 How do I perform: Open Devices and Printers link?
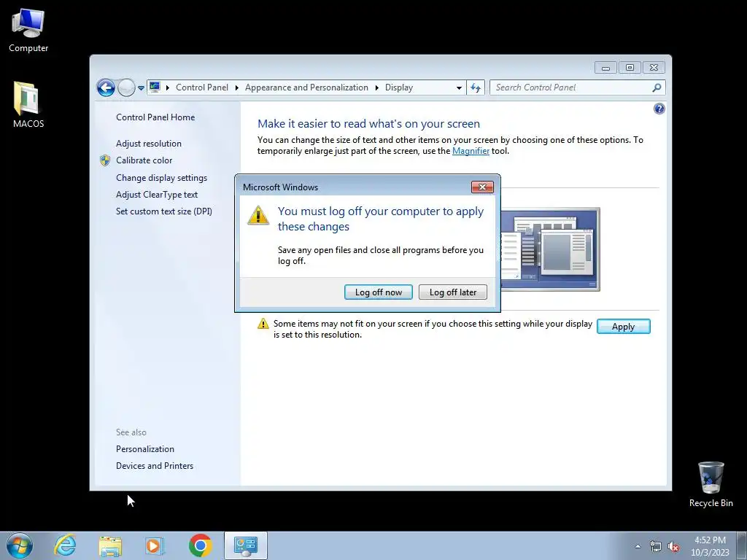coord(155,466)
